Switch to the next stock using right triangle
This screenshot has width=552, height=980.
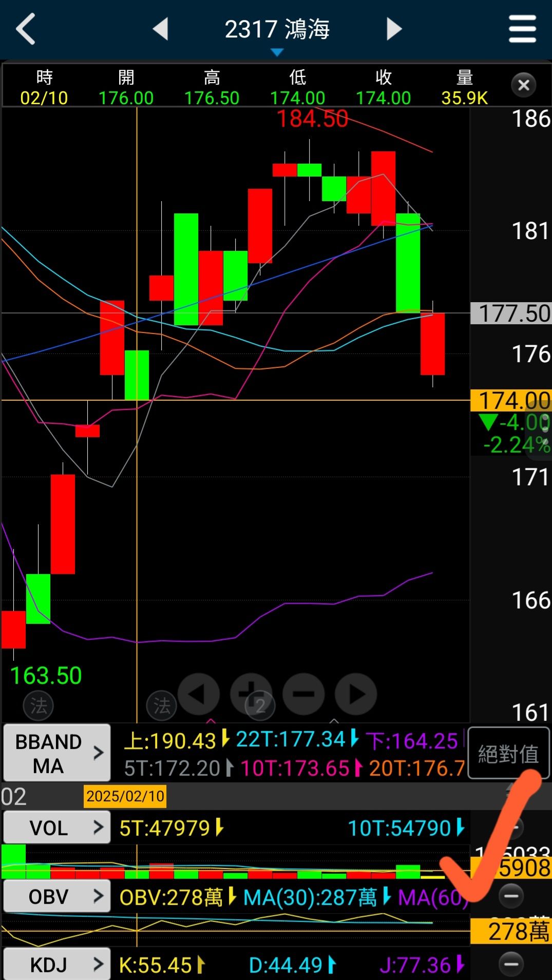(x=394, y=29)
